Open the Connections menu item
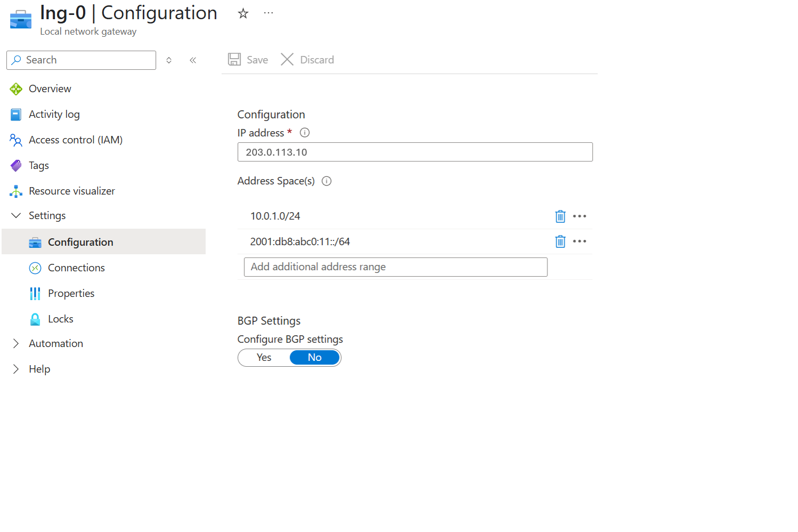Viewport: 798px width, 532px height. (x=76, y=268)
